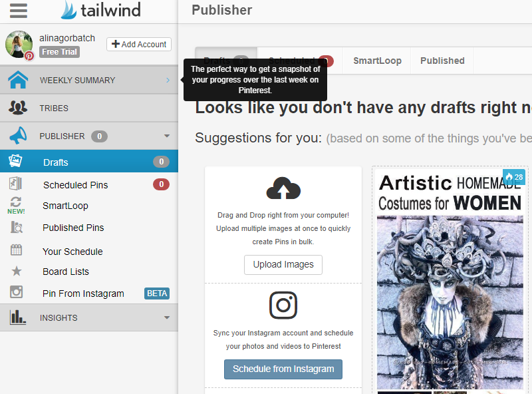Click the BETA label badge

(157, 294)
